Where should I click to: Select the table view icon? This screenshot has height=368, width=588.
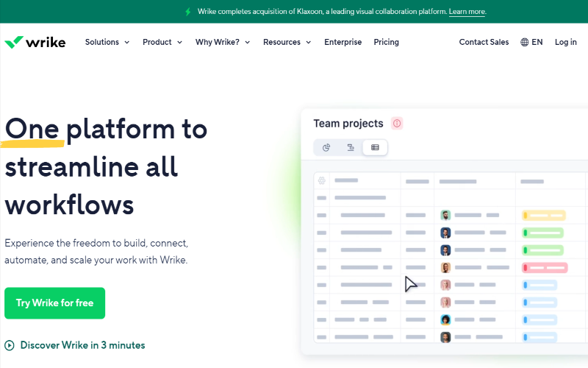pyautogui.click(x=375, y=148)
